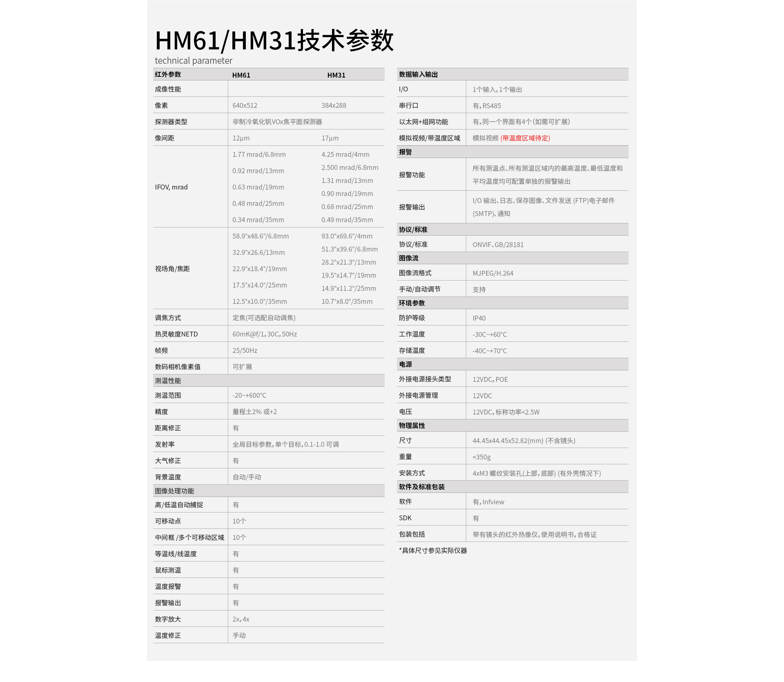Viewport: 784px width, 682px height.
Task: Click '4.25 mrad/4mm' value
Action: (x=345, y=154)
